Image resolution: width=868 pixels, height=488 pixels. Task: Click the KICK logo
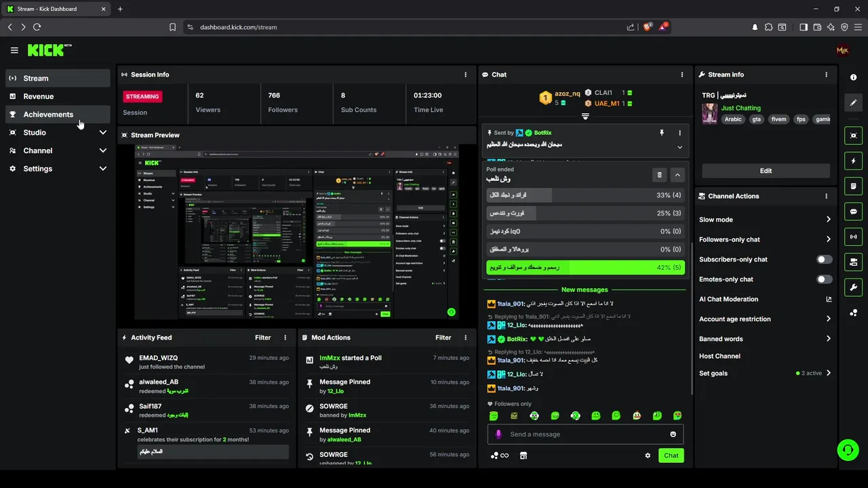49,50
